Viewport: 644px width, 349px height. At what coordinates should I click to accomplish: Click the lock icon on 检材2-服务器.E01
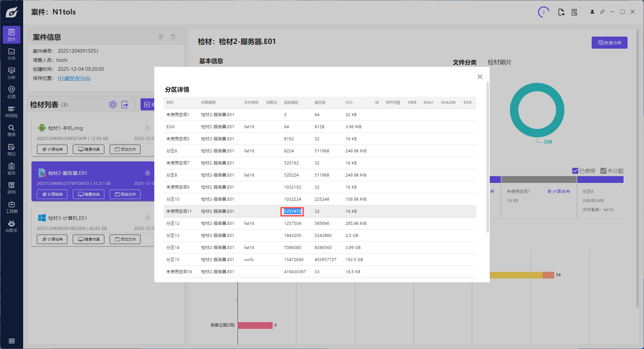pyautogui.click(x=148, y=173)
